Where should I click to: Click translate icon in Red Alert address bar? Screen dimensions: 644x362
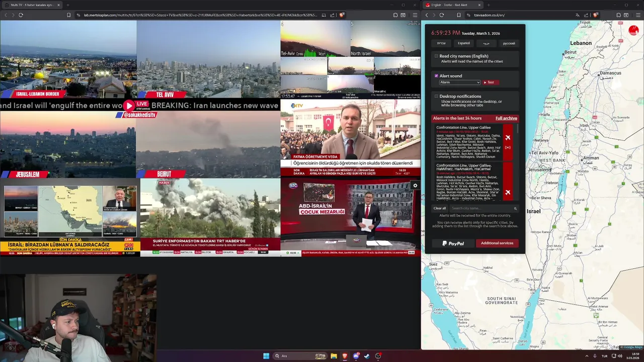[x=578, y=15]
